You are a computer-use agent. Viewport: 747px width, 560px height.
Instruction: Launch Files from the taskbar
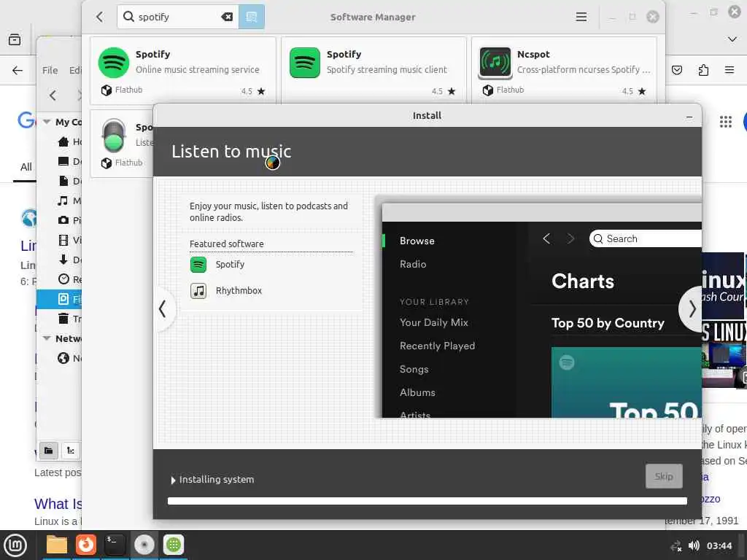pos(57,545)
